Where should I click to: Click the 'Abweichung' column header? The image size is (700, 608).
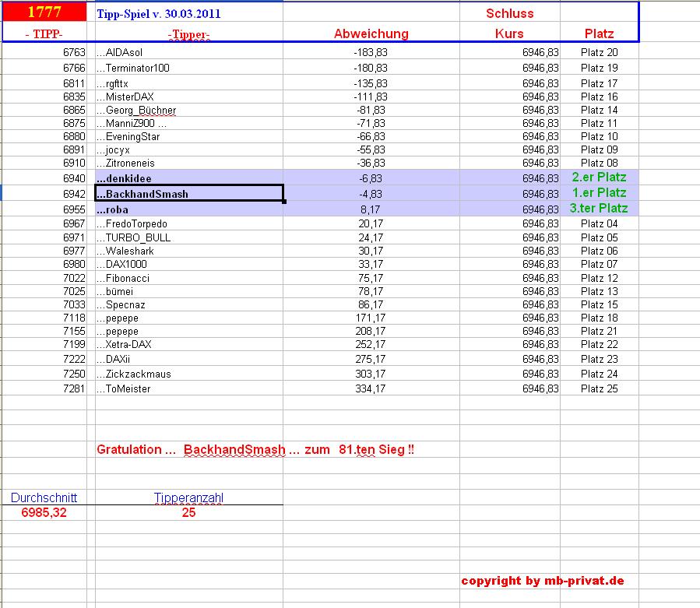tap(371, 33)
